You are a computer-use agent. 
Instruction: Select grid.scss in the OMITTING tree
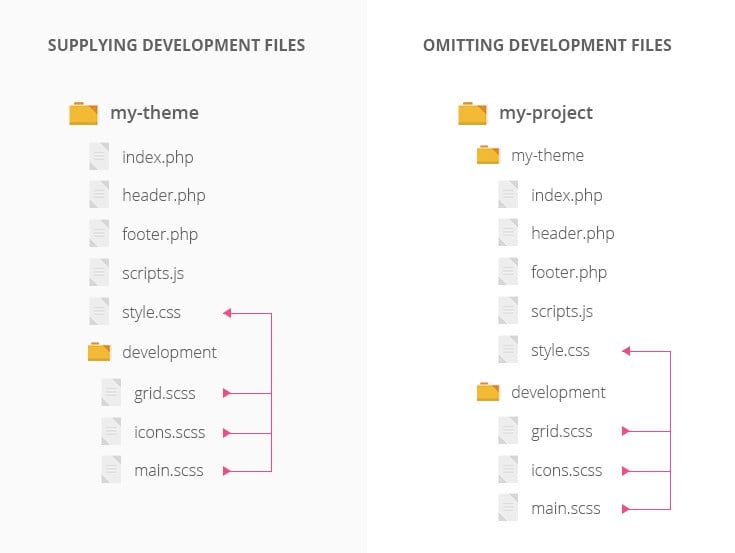coord(562,432)
